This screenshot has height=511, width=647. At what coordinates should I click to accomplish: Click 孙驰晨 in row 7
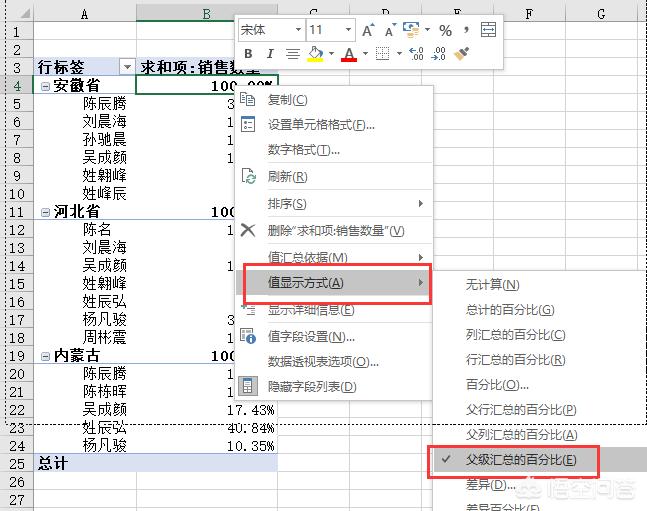pyautogui.click(x=104, y=140)
